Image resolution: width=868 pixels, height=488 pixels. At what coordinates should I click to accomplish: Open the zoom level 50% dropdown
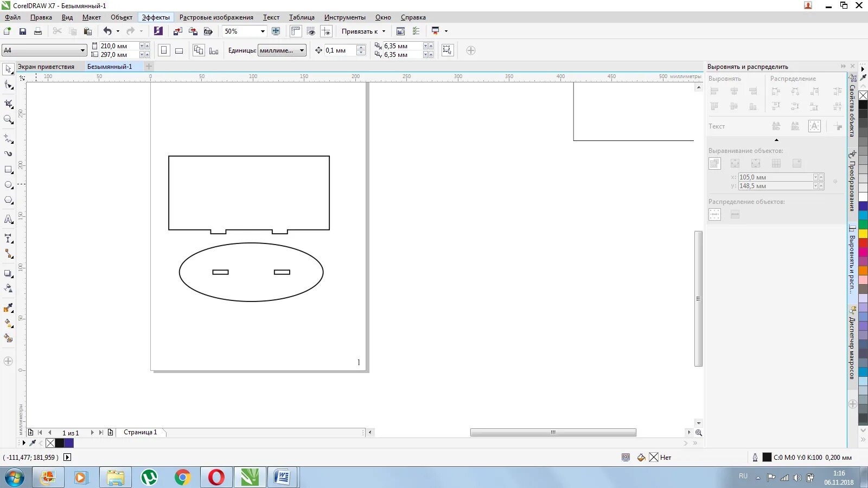coord(263,31)
